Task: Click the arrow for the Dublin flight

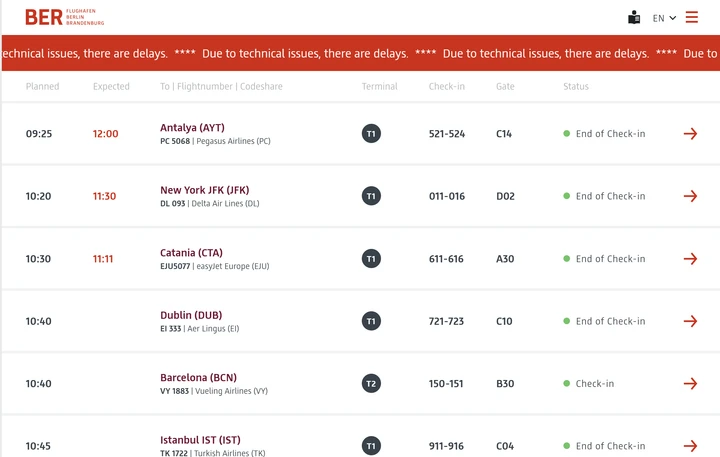Action: [x=690, y=321]
